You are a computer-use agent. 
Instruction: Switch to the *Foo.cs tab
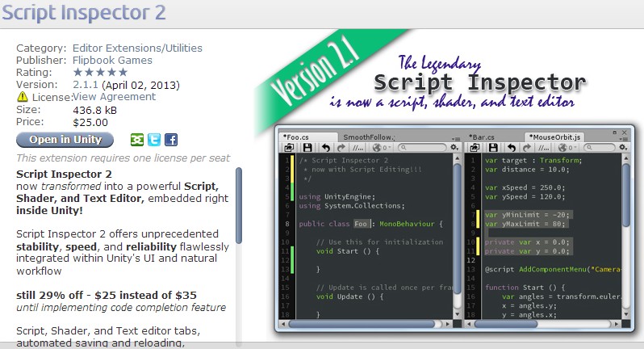click(307, 137)
